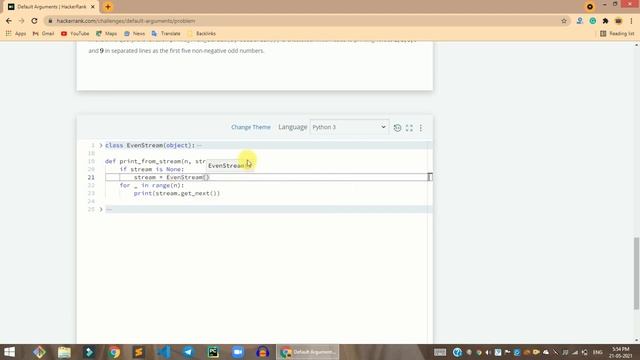
Task: Open the ENG language indicator
Action: click(598, 352)
